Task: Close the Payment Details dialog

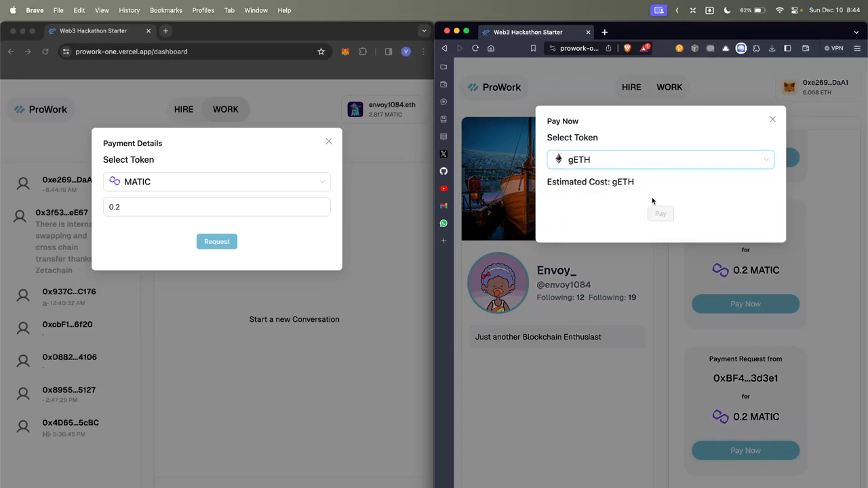Action: pos(329,142)
